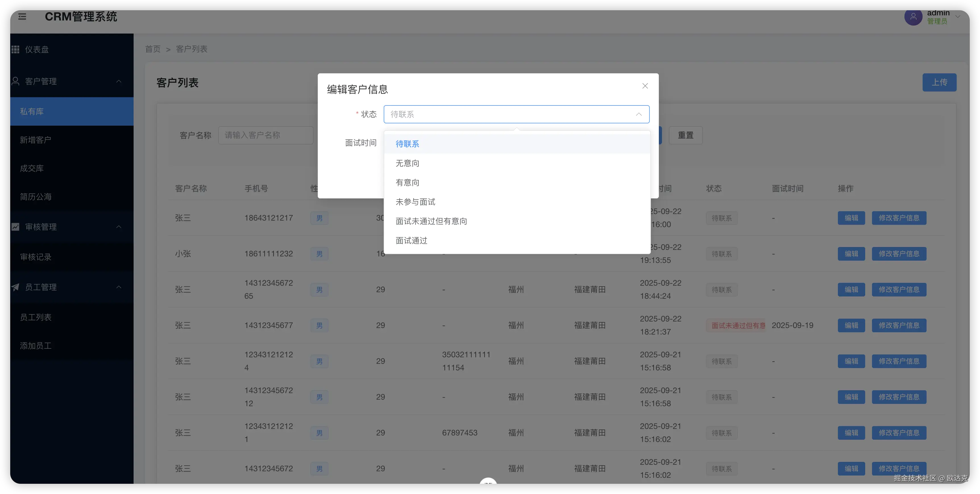Click the customer management person icon
Image resolution: width=980 pixels, height=494 pixels.
pyautogui.click(x=15, y=81)
